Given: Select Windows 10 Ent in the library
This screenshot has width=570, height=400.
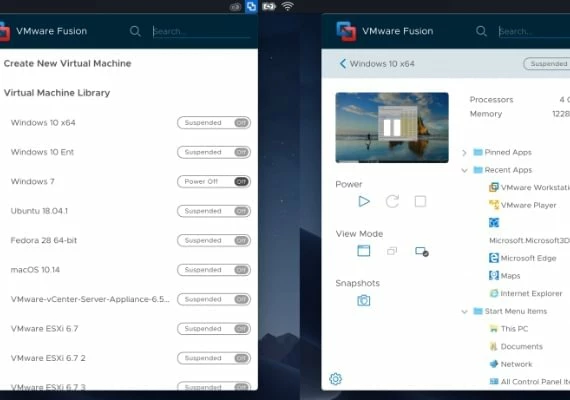Looking at the screenshot, I should point(42,152).
